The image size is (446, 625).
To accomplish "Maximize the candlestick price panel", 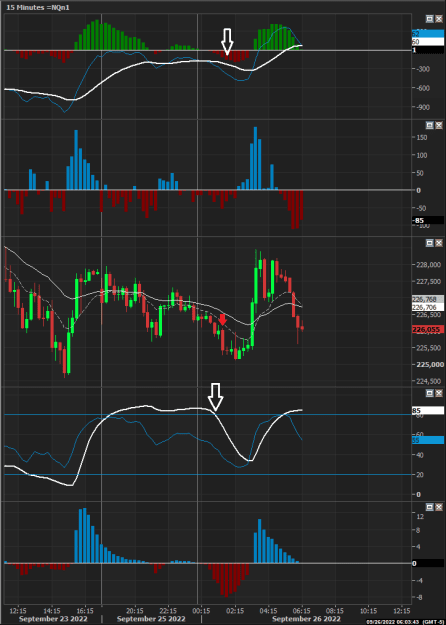I will pyautogui.click(x=429, y=243).
